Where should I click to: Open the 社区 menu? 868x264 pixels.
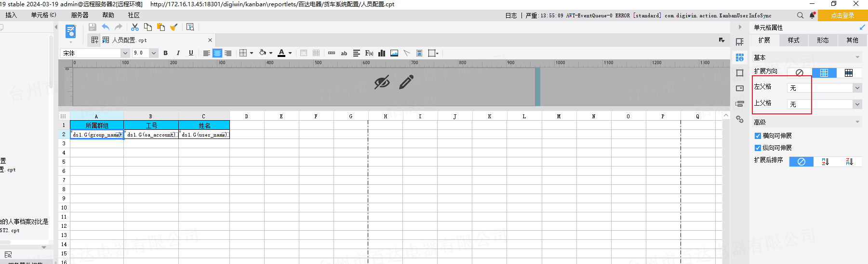click(x=134, y=15)
